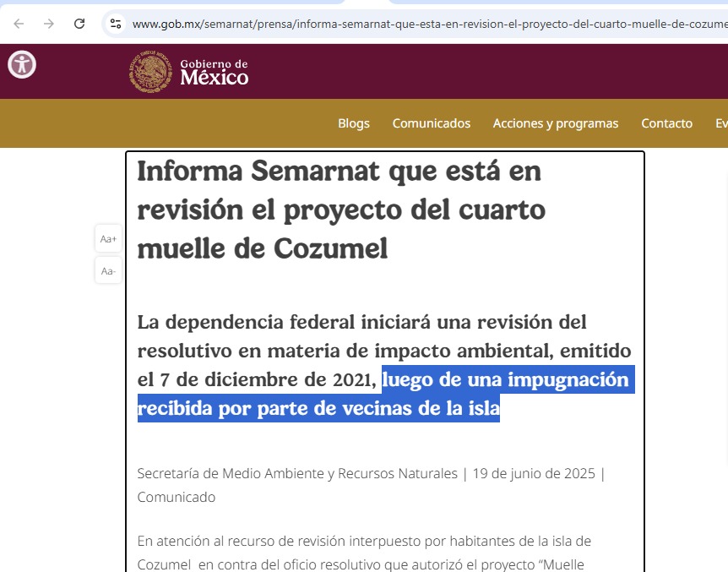
Task: Click the Mexican government seal emblem
Action: (x=150, y=72)
